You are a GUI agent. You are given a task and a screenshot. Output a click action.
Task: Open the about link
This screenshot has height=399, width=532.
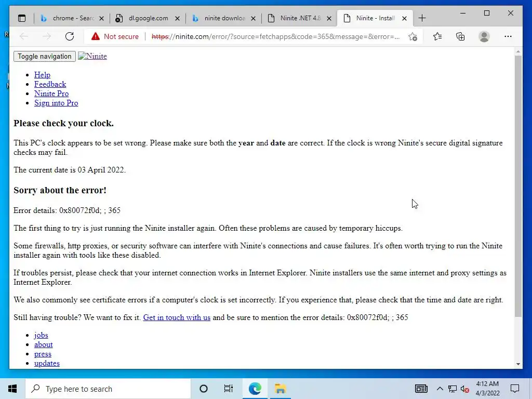point(44,344)
